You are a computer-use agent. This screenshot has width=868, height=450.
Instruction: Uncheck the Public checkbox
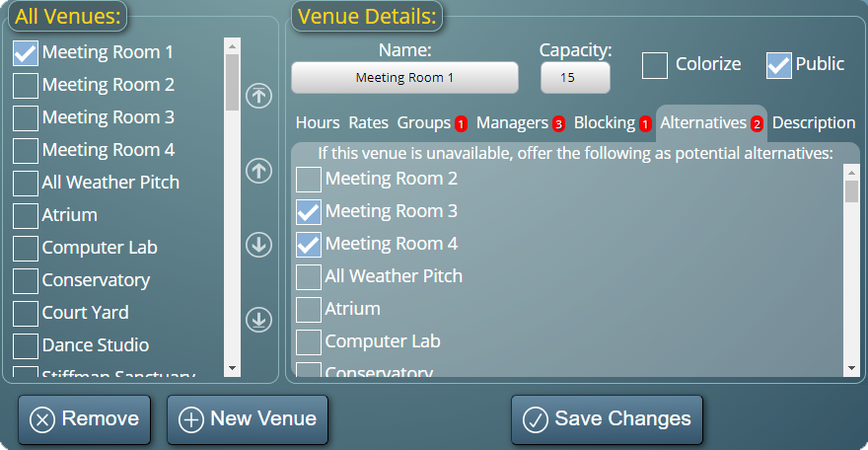[x=779, y=65]
